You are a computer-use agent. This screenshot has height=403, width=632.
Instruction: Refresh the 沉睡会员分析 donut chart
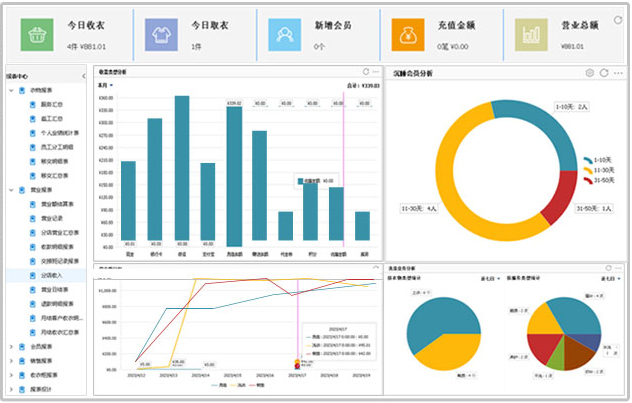(604, 73)
